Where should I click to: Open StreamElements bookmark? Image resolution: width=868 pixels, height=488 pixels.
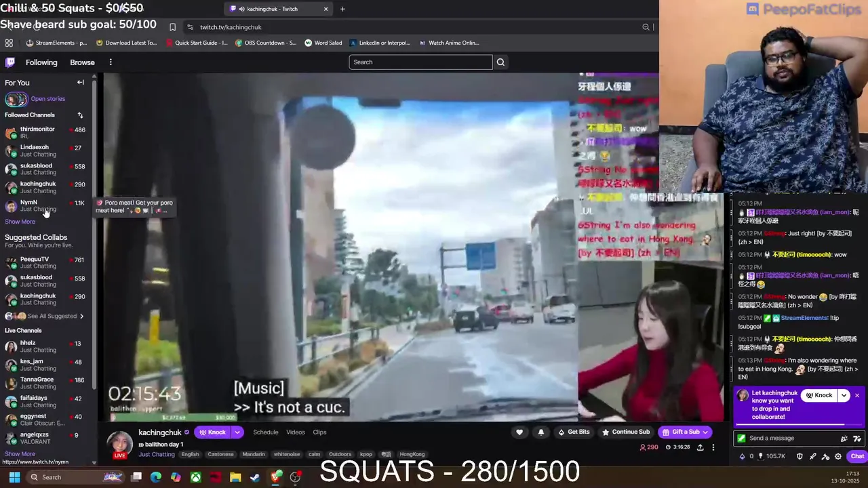tap(56, 43)
